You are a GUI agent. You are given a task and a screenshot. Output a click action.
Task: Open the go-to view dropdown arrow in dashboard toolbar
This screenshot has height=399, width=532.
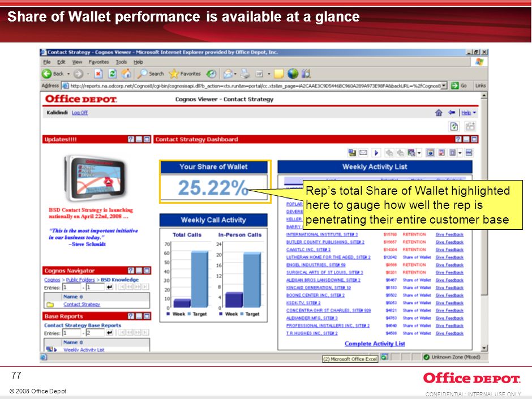[419, 153]
